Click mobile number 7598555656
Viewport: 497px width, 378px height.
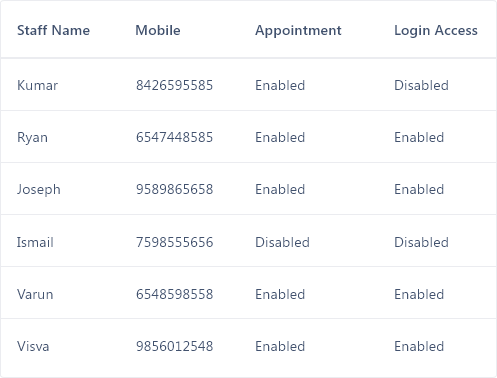pos(174,242)
